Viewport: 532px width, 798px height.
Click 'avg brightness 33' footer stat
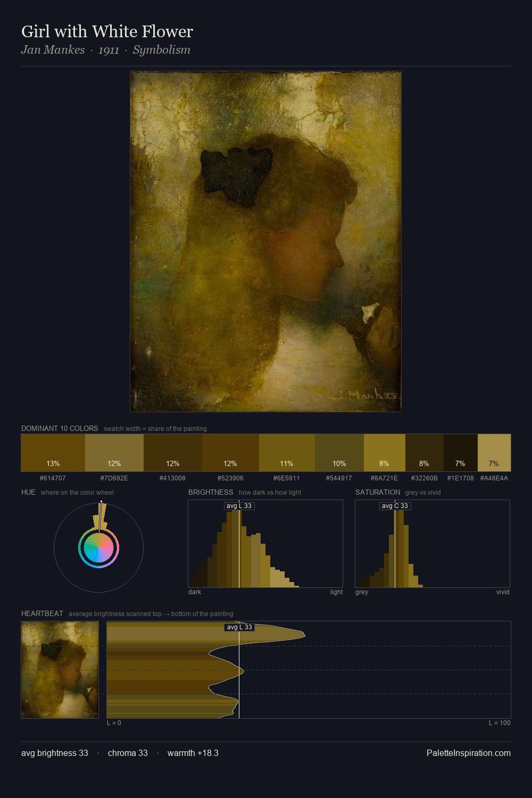click(55, 753)
